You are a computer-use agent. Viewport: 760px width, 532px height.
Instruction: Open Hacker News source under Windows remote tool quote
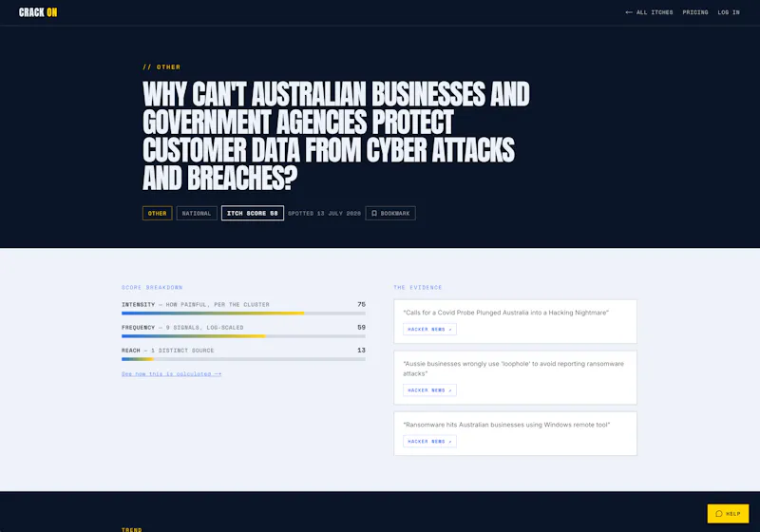[x=429, y=442]
